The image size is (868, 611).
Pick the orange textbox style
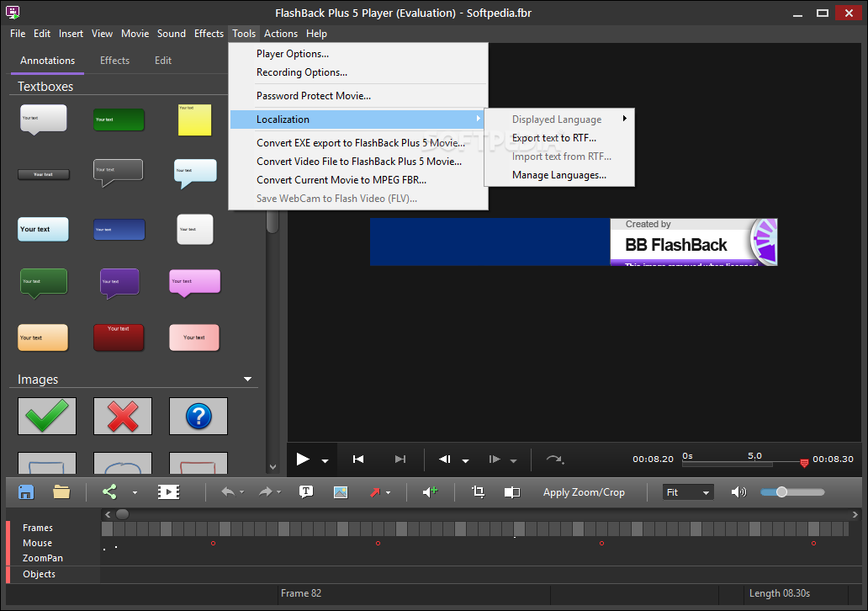pos(43,337)
